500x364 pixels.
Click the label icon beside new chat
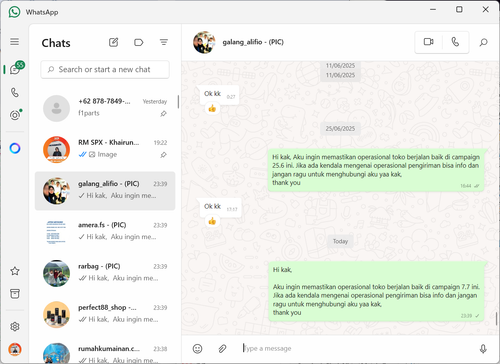[x=138, y=42]
